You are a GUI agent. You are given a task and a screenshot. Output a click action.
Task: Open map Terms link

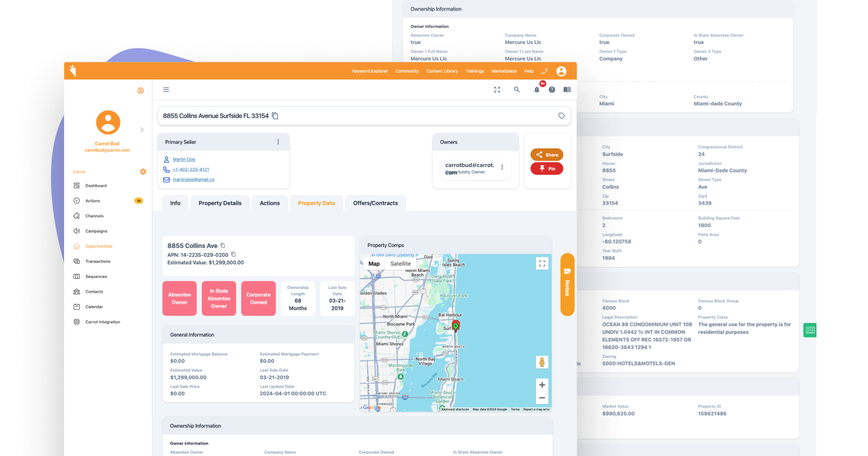pyautogui.click(x=515, y=409)
